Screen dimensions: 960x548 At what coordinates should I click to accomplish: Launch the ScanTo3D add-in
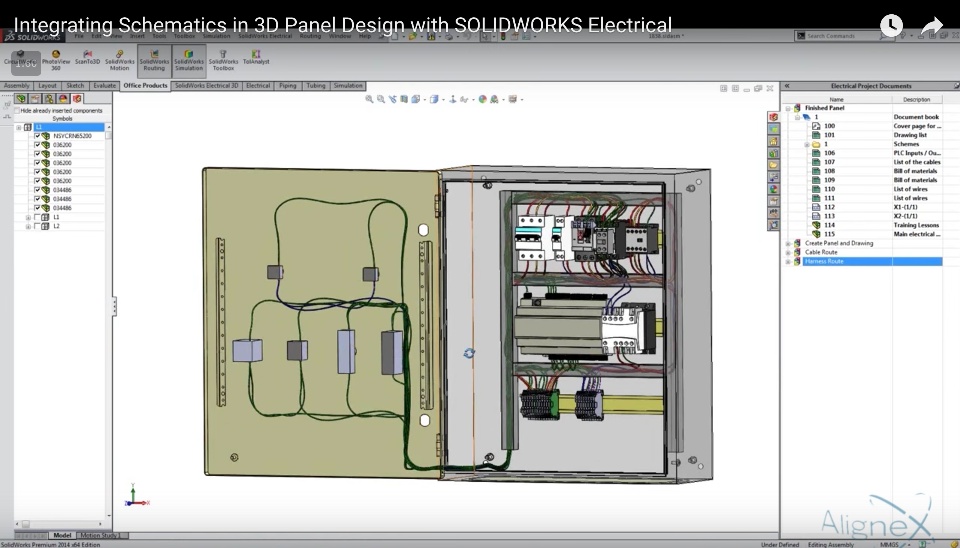pos(87,58)
